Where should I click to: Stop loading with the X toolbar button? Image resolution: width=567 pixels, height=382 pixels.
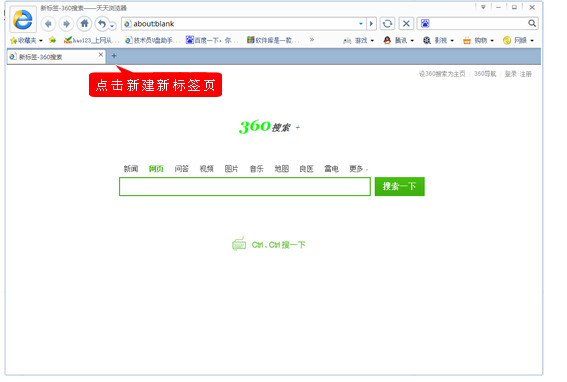[406, 24]
